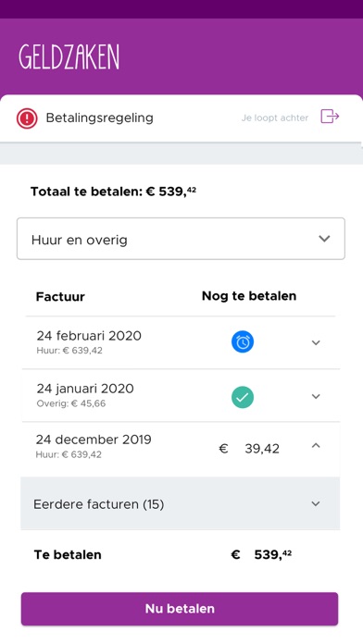Open the Eerdere facturen (15) section
The width and height of the screenshot is (363, 644).
pyautogui.click(x=180, y=503)
